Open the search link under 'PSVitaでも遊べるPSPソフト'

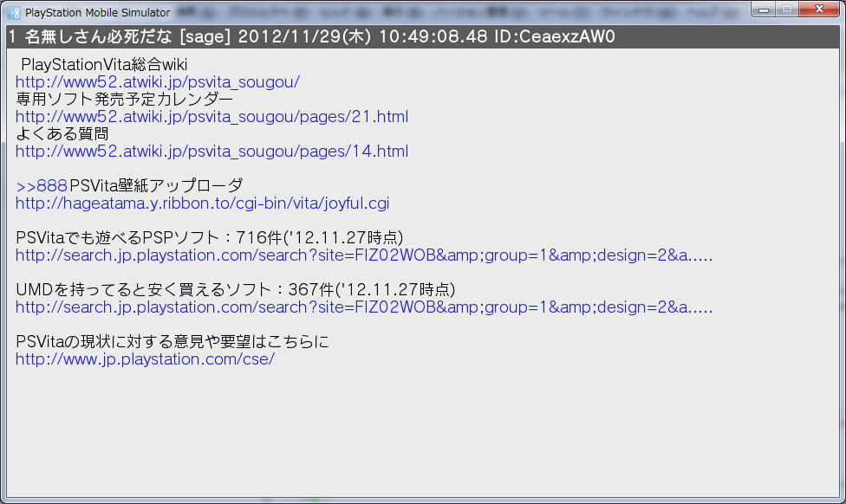point(364,255)
